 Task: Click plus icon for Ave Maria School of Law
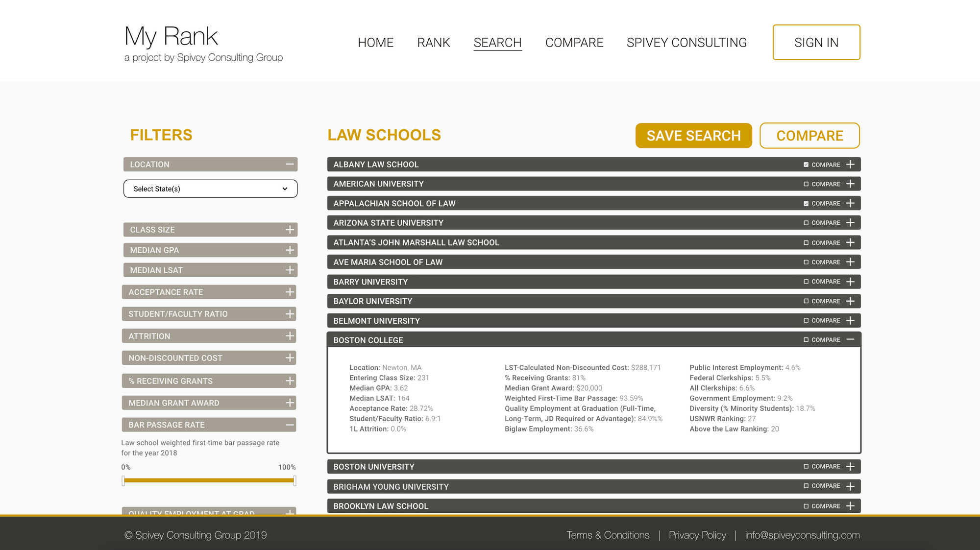point(850,262)
